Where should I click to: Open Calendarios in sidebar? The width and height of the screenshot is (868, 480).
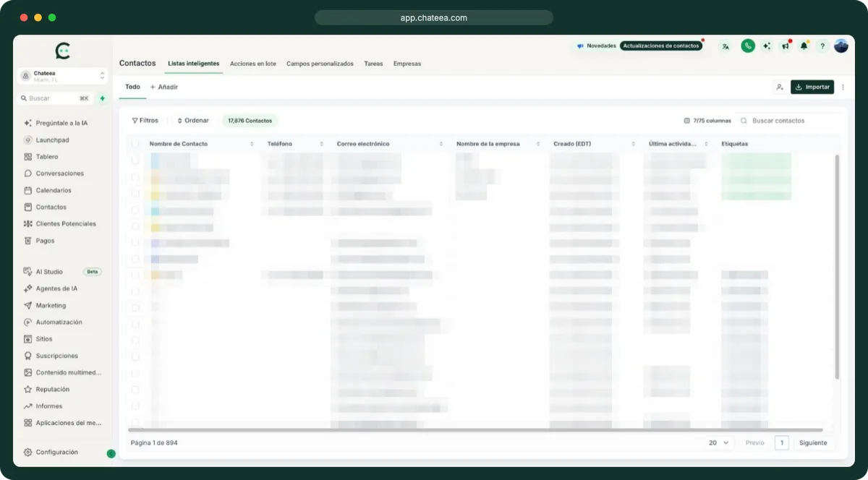(48, 190)
